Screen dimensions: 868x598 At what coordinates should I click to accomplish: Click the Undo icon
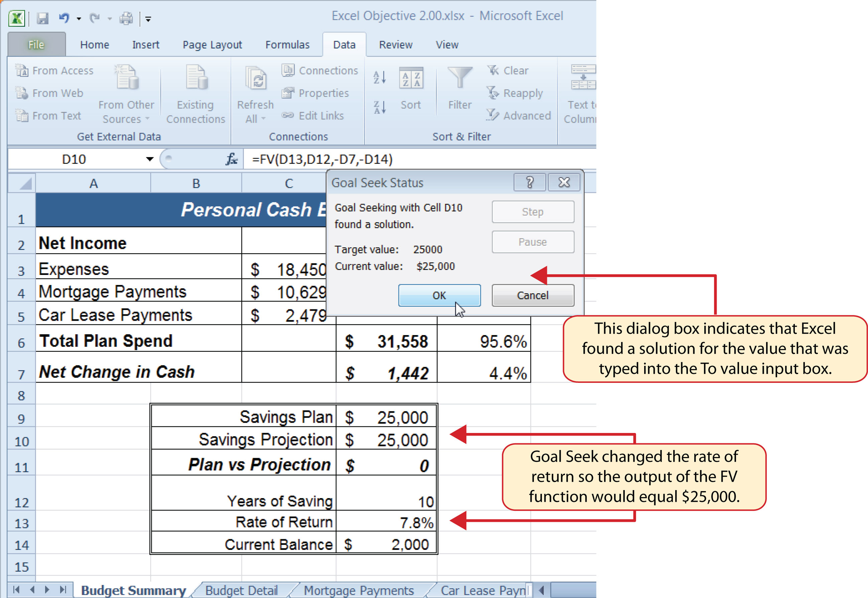[x=64, y=18]
